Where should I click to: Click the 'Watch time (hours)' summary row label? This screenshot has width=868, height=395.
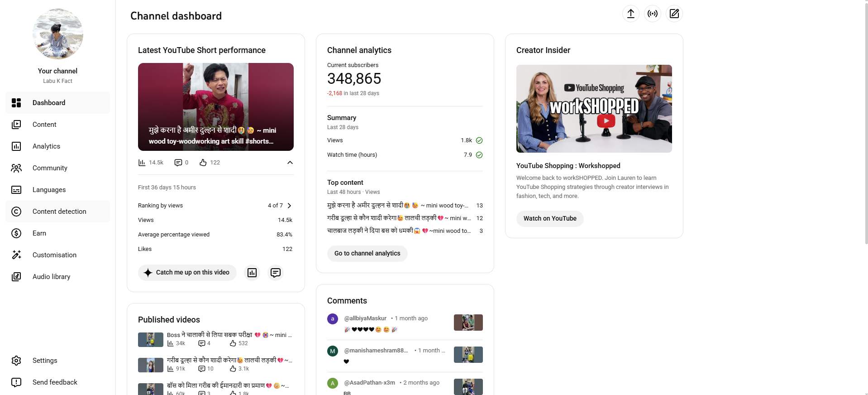click(352, 155)
